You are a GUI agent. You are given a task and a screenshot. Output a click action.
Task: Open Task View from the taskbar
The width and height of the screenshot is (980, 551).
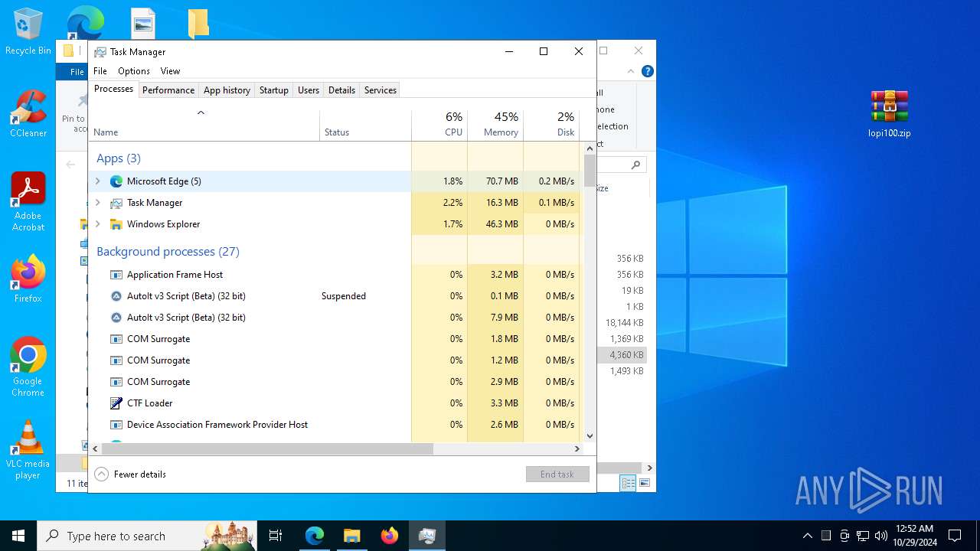[x=276, y=536]
